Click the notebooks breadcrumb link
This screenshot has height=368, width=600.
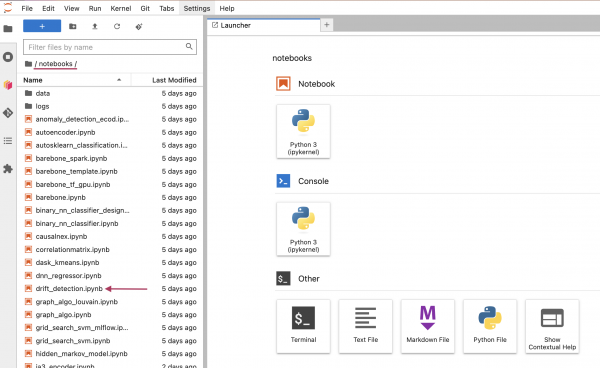[55, 64]
